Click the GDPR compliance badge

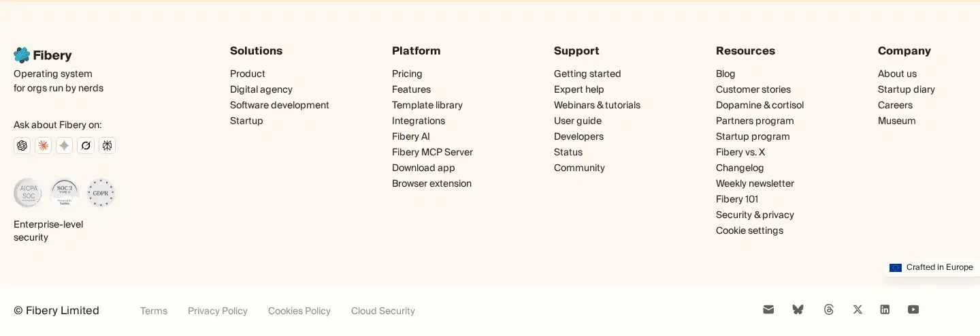click(x=101, y=193)
